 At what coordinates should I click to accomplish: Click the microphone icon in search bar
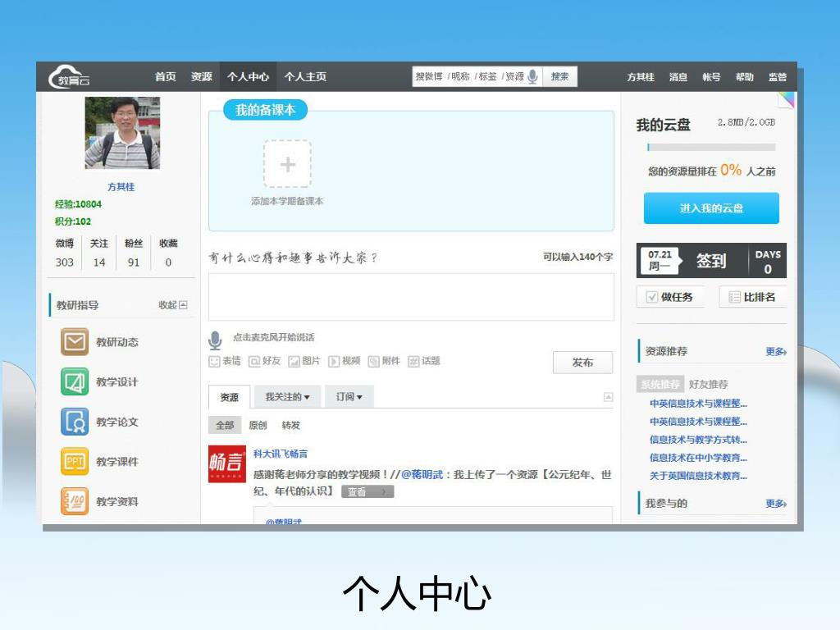click(x=532, y=76)
